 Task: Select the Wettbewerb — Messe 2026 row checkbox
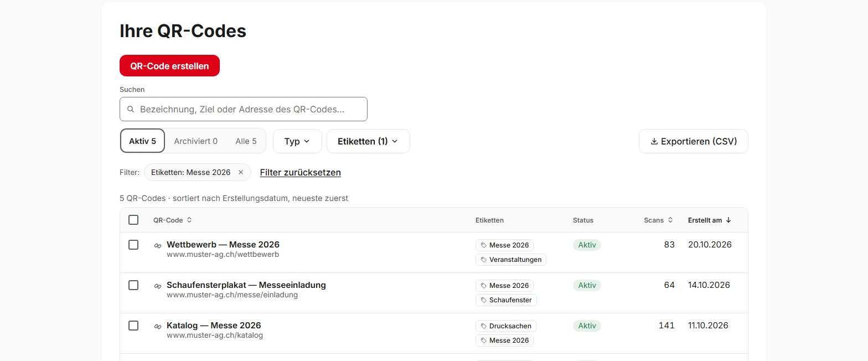[x=133, y=245]
